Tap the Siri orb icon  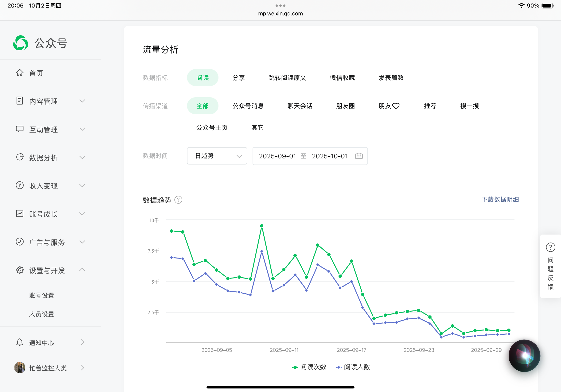click(x=524, y=356)
